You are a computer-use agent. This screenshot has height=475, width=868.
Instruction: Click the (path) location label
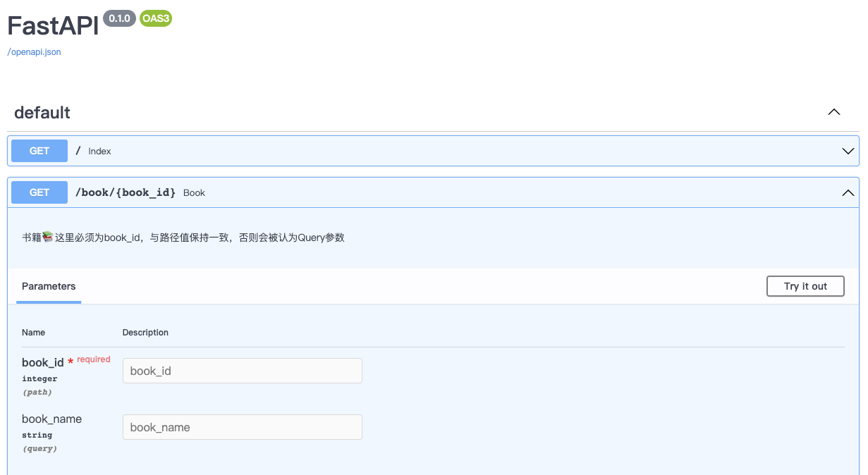click(x=37, y=393)
